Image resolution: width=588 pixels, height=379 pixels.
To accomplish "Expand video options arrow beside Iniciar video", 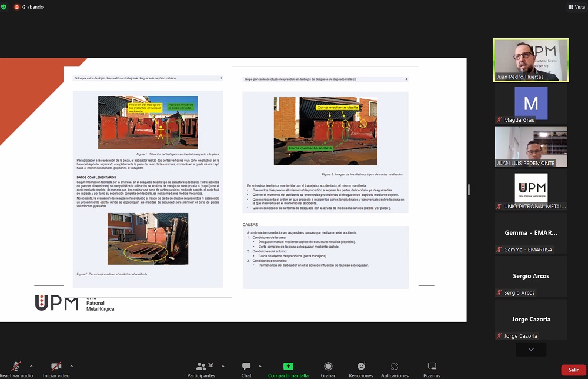I will click(x=71, y=365).
